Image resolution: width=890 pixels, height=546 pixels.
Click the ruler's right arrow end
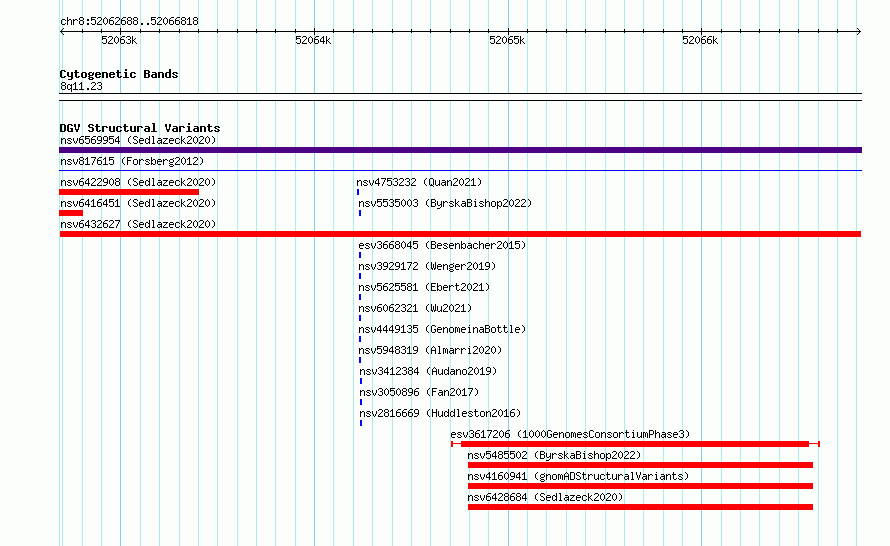859,31
